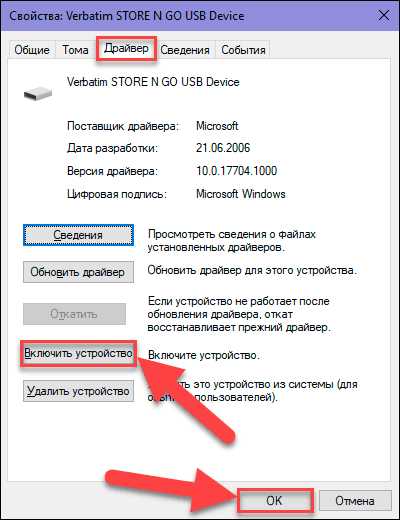The width and height of the screenshot is (400, 520).
Task: Click the driver date 21.06.2006
Action: coord(223,148)
